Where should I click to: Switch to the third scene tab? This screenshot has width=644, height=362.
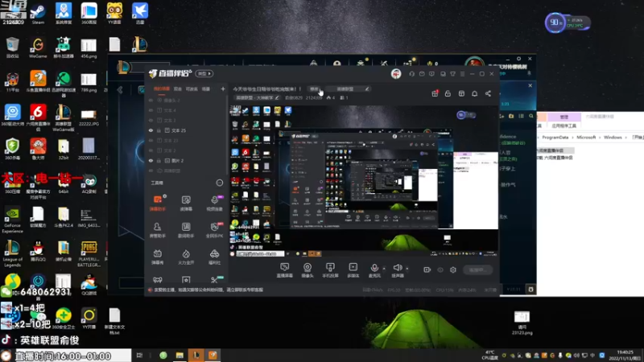coord(192,88)
